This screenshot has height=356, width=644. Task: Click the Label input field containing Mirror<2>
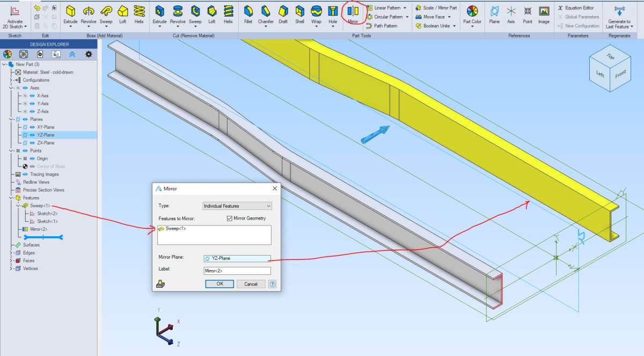237,271
